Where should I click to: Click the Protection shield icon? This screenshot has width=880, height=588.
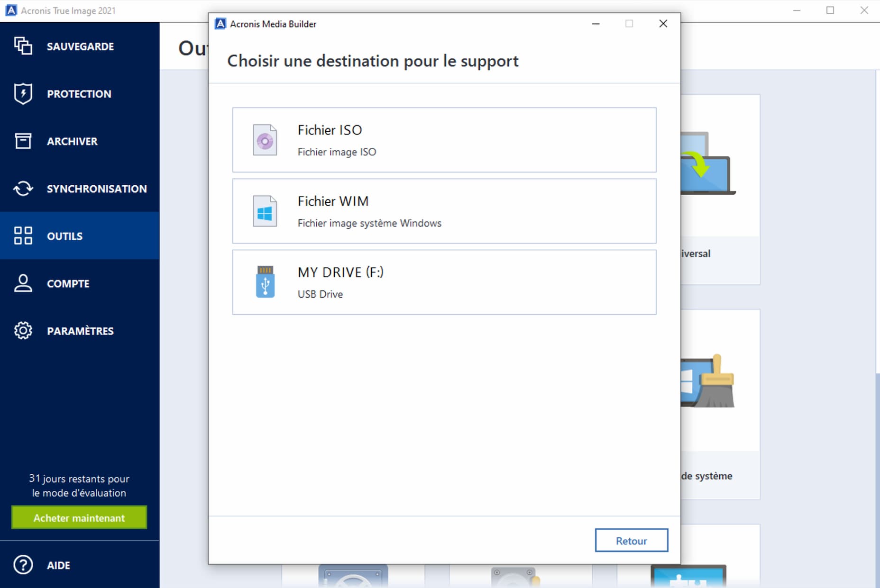[23, 93]
